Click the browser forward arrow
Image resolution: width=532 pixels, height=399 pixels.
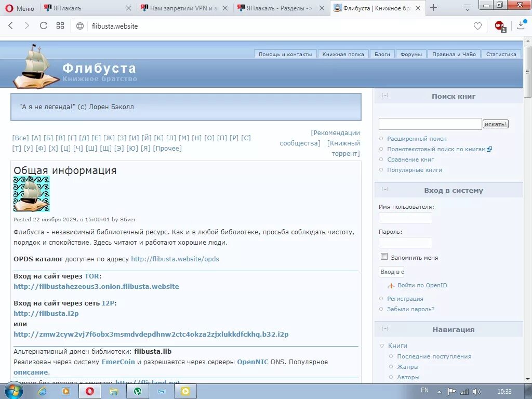click(27, 26)
